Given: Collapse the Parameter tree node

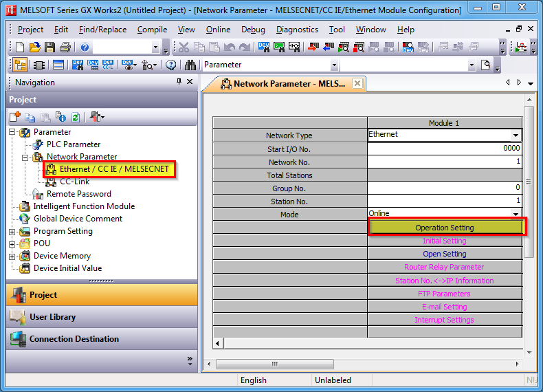Looking at the screenshot, I should click(x=12, y=132).
